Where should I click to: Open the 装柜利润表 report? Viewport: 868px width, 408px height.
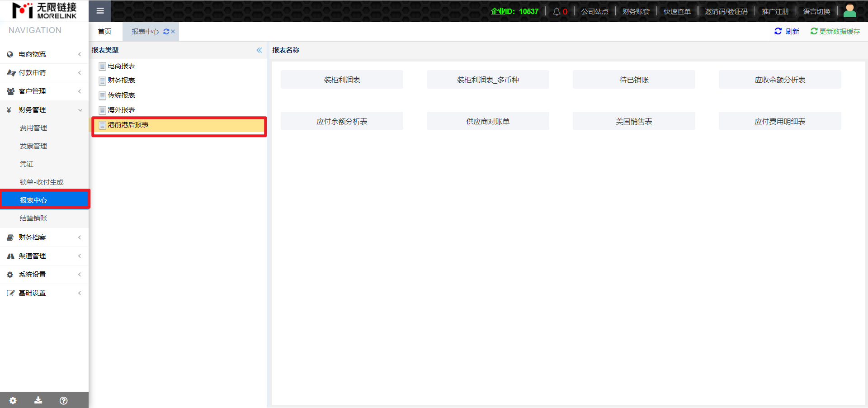click(342, 80)
